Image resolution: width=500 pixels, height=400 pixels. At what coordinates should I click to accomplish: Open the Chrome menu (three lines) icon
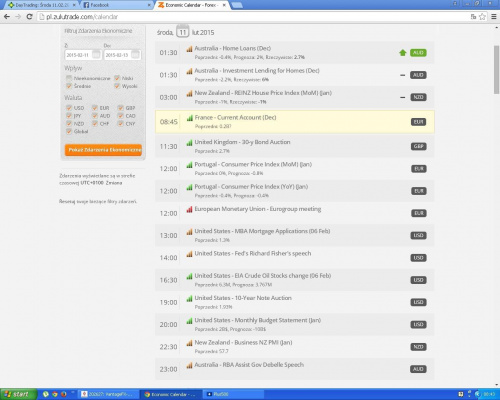494,17
